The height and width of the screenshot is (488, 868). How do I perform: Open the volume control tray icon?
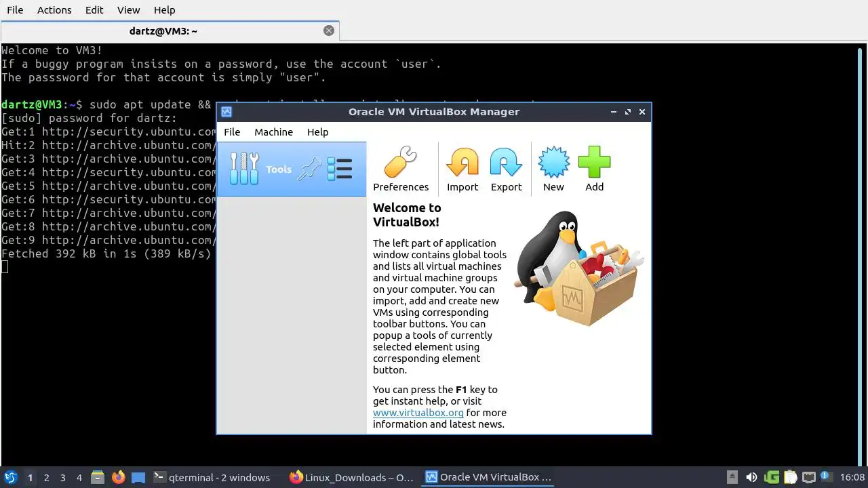(x=751, y=477)
